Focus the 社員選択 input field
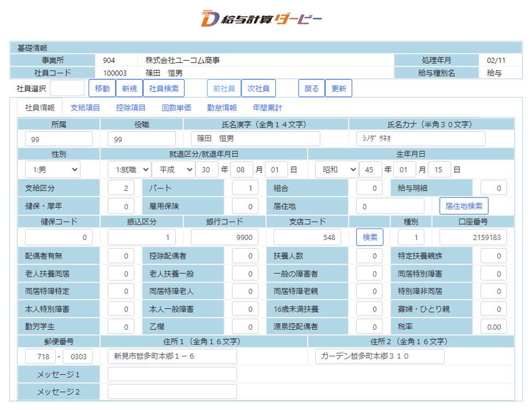The width and height of the screenshot is (532, 410). click(x=67, y=88)
